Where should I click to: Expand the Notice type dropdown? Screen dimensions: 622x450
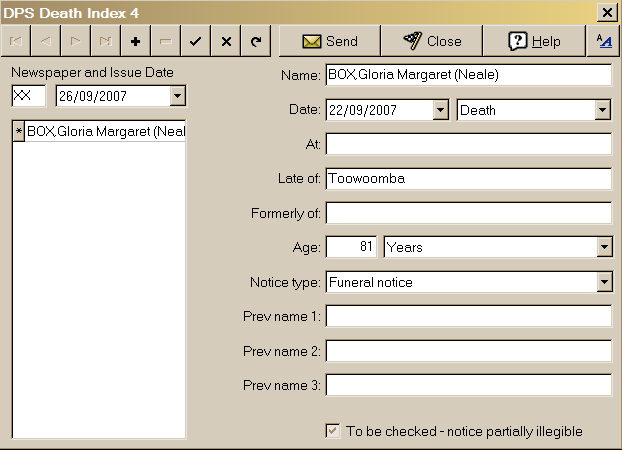coord(603,283)
